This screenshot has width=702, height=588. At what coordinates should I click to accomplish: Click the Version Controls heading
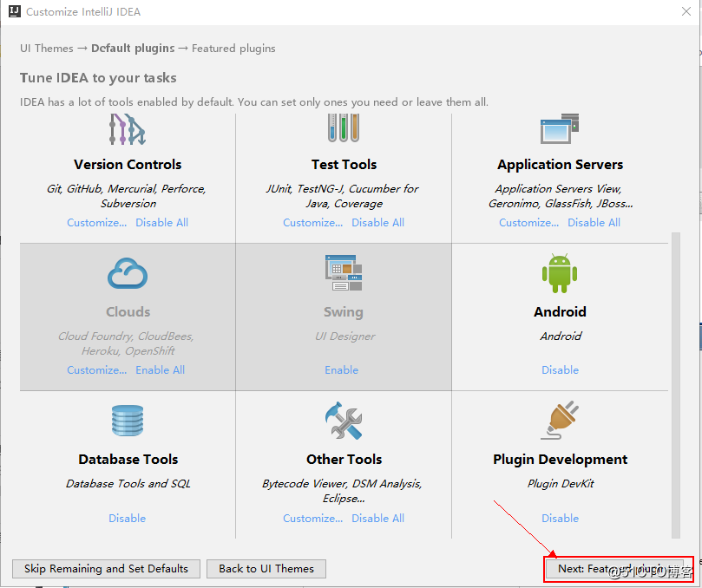coord(128,165)
